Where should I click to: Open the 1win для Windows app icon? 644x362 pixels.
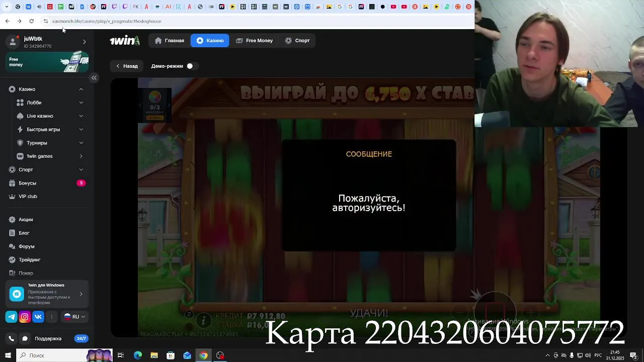click(17, 294)
